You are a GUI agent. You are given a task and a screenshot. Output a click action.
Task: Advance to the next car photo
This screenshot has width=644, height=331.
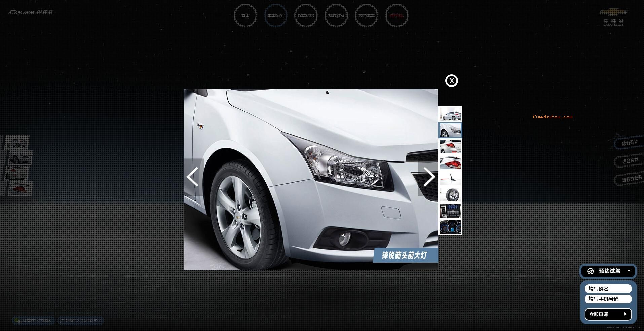coord(428,177)
